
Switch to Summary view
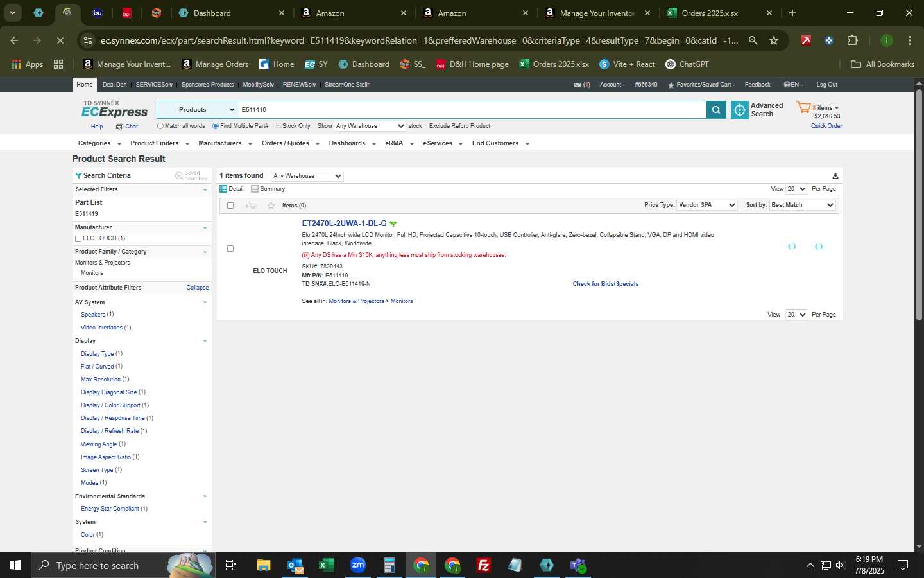pos(268,189)
